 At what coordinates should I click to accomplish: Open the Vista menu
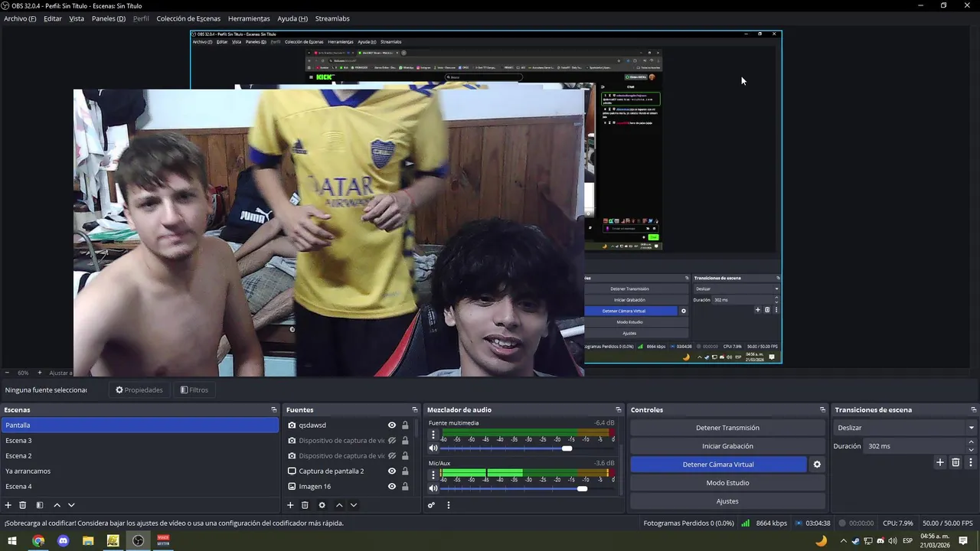(77, 18)
